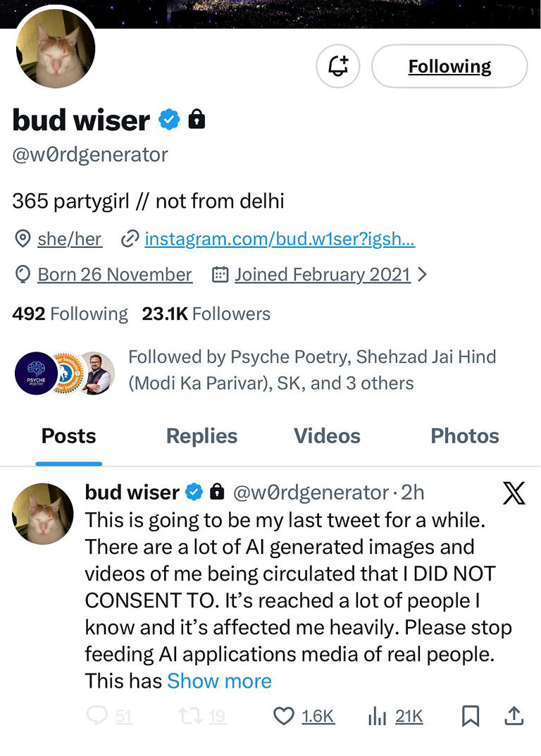Screen dimensions: 541x756
Task: Select the Photos tab
Action: point(465,436)
